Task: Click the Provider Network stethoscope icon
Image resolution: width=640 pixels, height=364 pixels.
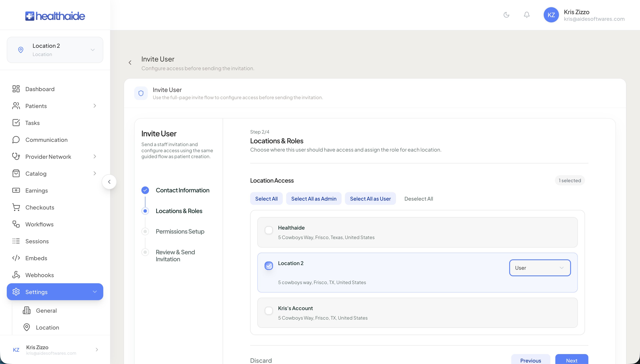Action: tap(16, 156)
